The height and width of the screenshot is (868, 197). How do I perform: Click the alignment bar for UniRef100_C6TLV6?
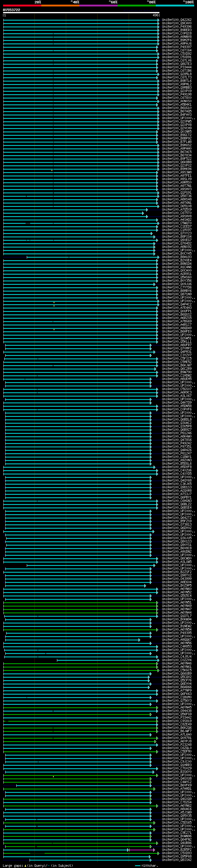pos(80,61)
